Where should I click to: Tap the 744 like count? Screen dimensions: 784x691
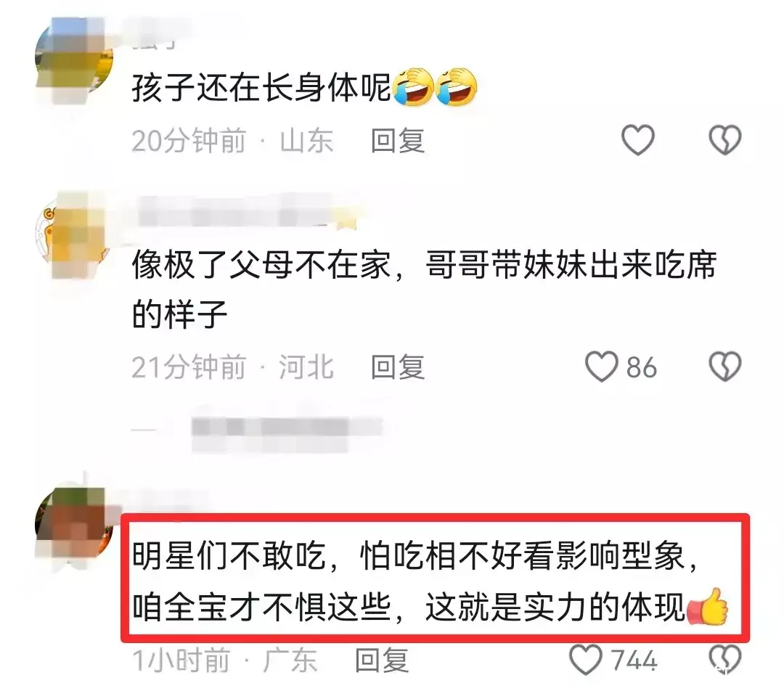tap(634, 660)
